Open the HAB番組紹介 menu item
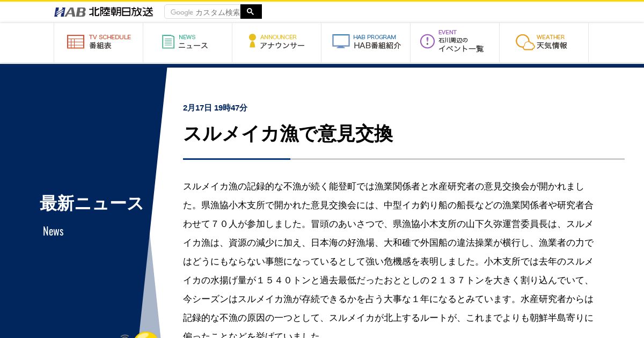Screen dimensions: 644x338 [x=366, y=42]
